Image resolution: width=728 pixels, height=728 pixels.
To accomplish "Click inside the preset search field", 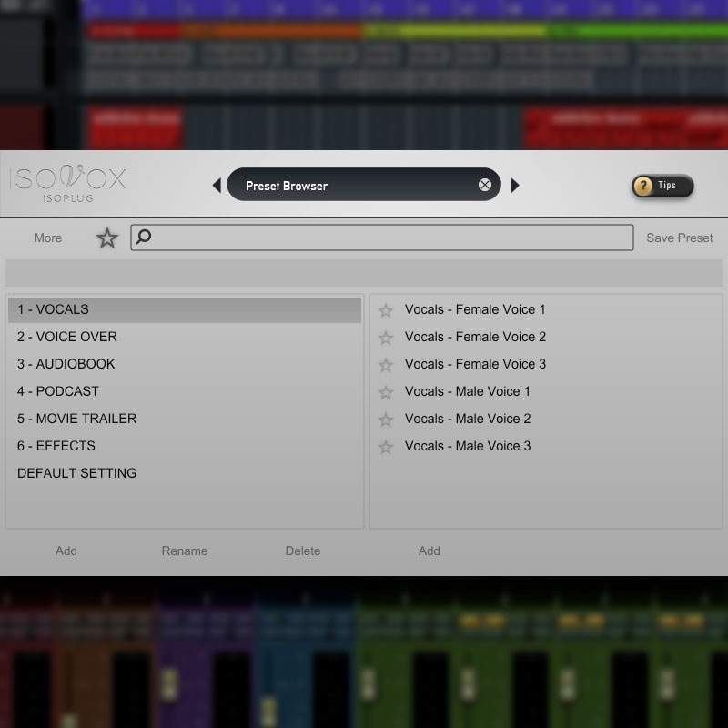I will click(x=382, y=238).
